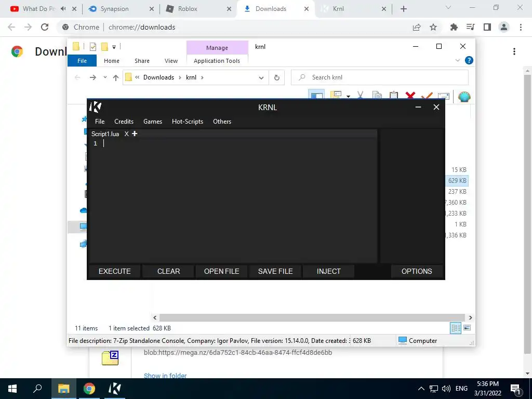Open Chrome tab search chevron
532x399 pixels.
[x=448, y=7]
